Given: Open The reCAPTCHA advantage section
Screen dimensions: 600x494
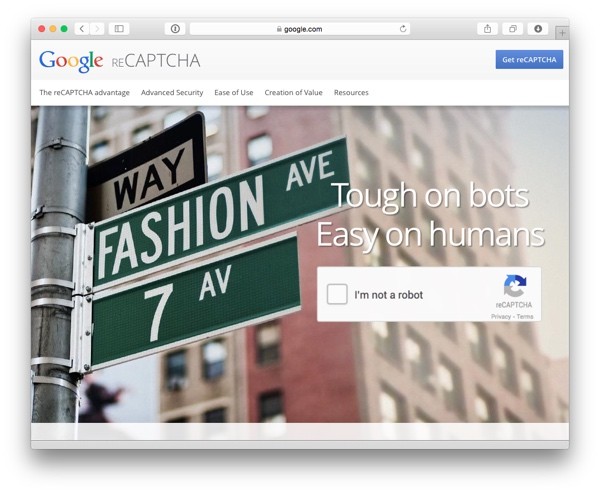Looking at the screenshot, I should coord(85,93).
